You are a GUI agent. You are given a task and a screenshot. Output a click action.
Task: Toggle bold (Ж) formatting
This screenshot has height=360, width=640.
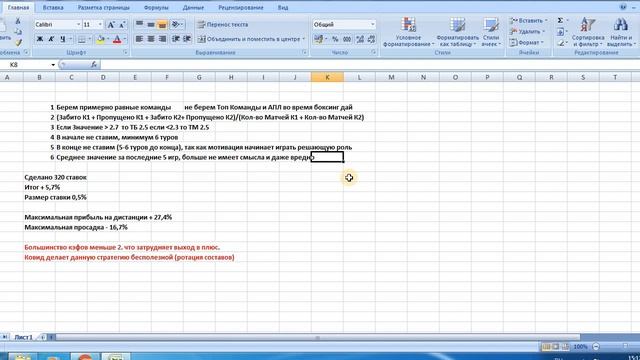tap(40, 39)
